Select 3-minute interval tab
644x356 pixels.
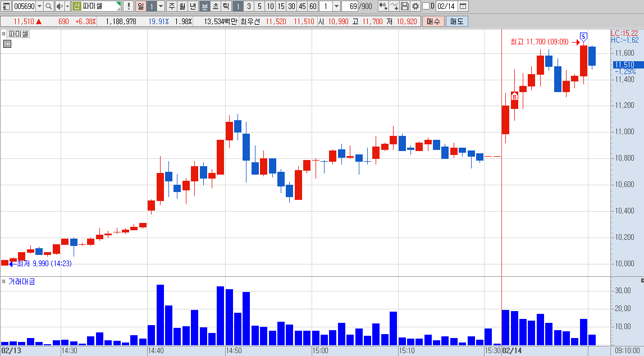(x=249, y=6)
